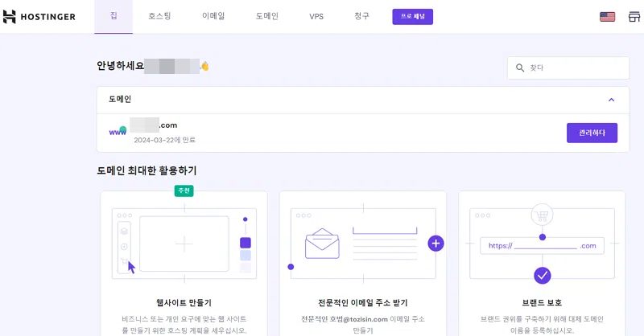Click the waving hand emoji

[x=204, y=66]
